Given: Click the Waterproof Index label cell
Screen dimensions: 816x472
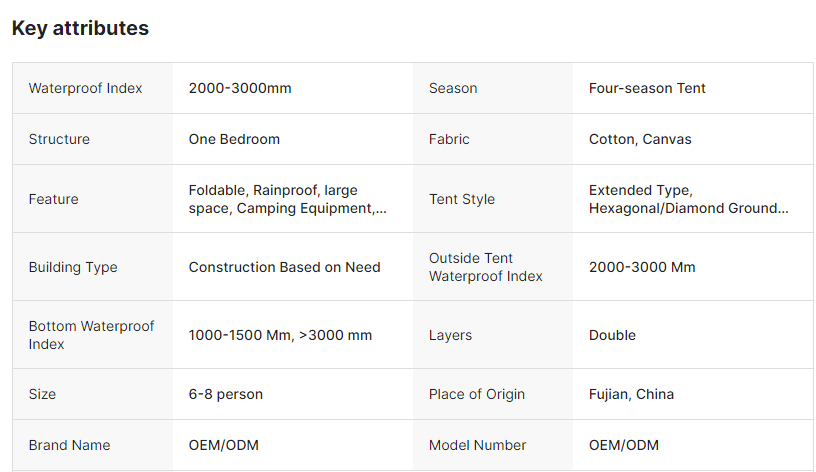Looking at the screenshot, I should 85,88.
